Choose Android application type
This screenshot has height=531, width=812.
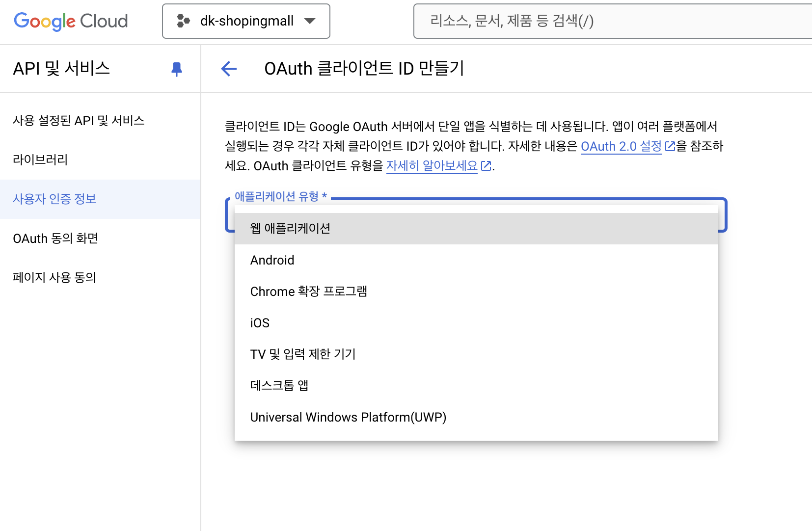tap(476, 260)
